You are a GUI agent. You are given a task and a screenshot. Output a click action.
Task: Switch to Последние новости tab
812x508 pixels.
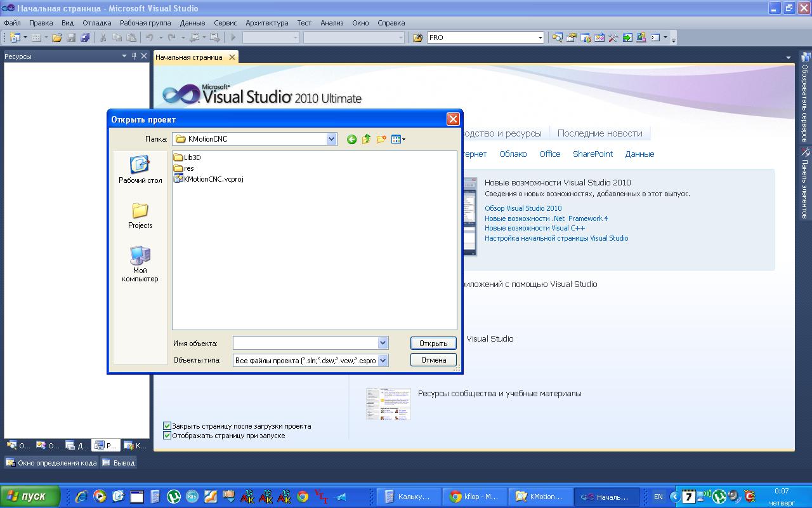pos(600,133)
